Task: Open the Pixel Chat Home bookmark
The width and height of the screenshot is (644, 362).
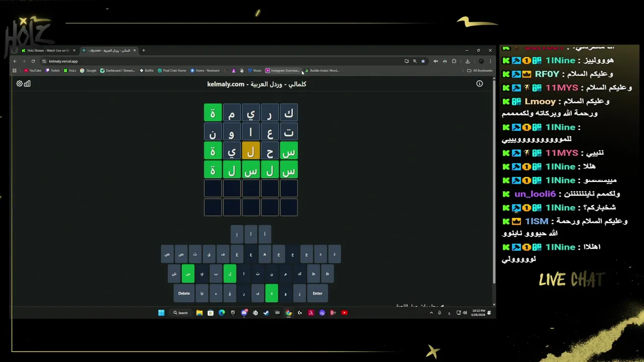Action: pyautogui.click(x=172, y=70)
